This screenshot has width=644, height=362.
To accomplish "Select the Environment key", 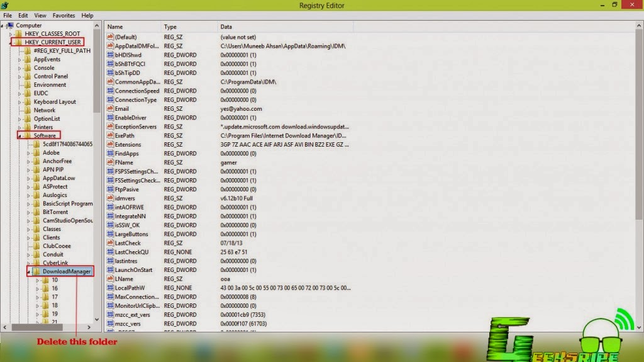I will [x=50, y=85].
